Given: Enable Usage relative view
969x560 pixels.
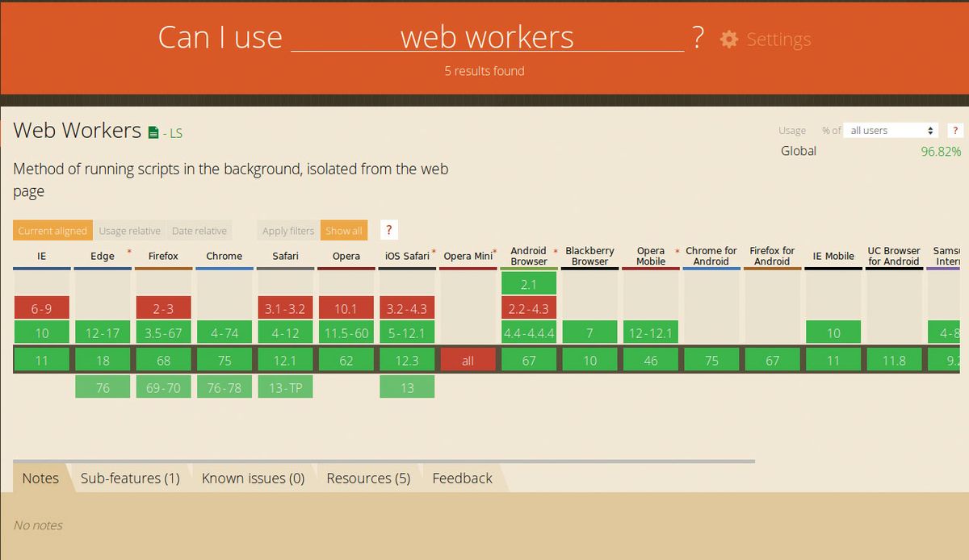Looking at the screenshot, I should click(129, 230).
